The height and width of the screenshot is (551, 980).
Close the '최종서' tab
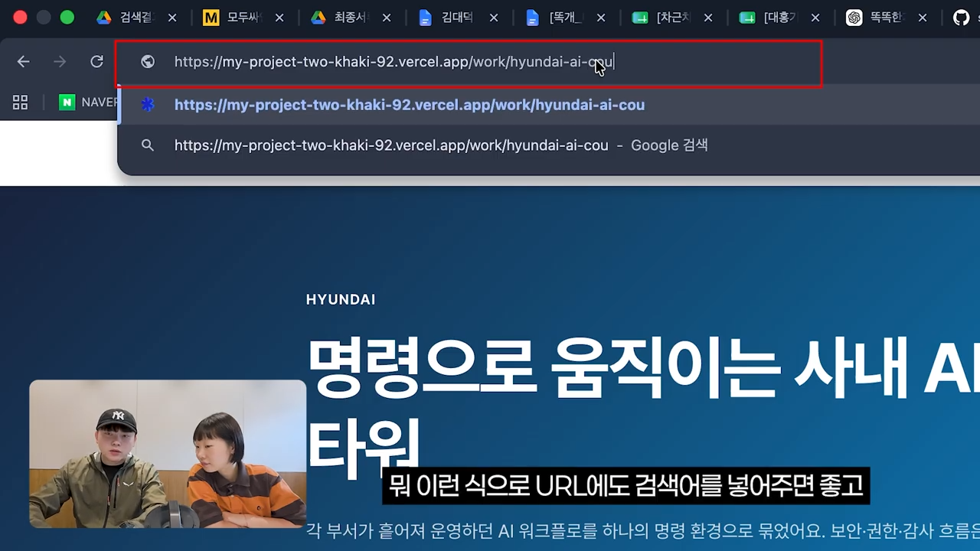point(387,18)
